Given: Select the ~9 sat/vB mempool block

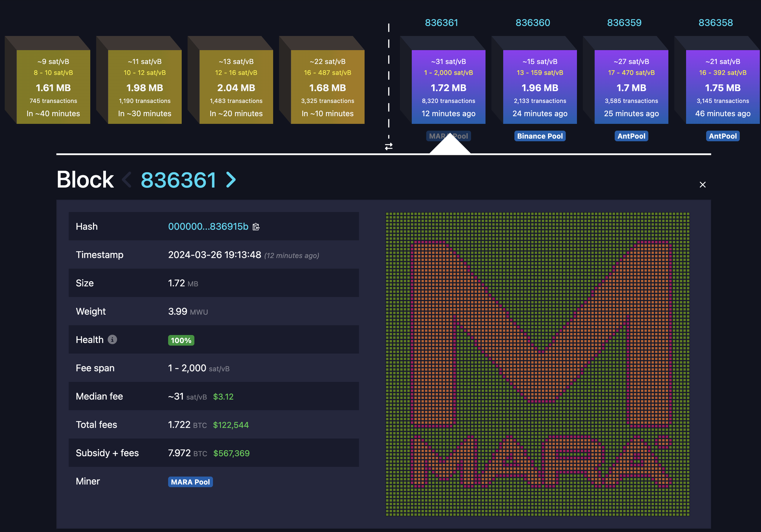Looking at the screenshot, I should click(x=53, y=87).
